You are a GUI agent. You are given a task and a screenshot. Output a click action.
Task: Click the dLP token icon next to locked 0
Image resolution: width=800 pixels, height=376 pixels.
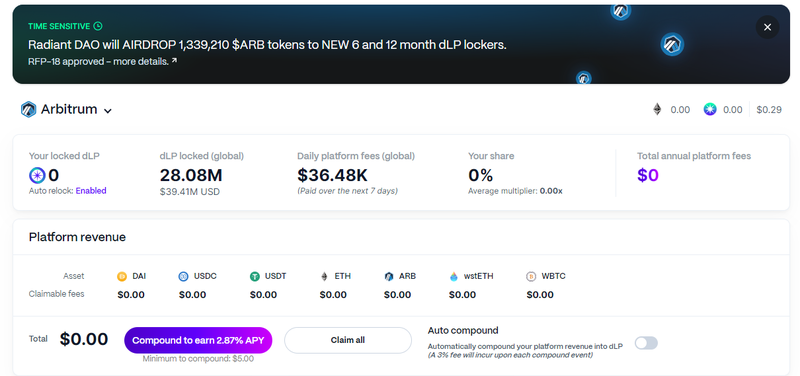pos(37,176)
